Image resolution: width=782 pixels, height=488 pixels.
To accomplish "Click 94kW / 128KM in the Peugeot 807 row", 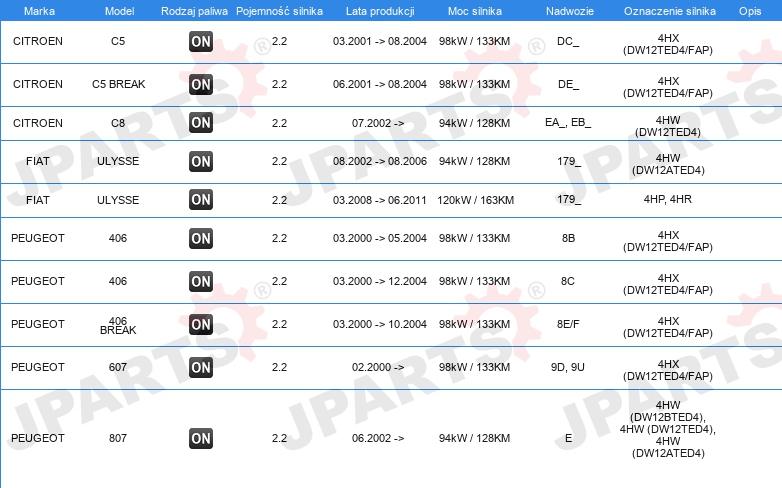I will [474, 438].
